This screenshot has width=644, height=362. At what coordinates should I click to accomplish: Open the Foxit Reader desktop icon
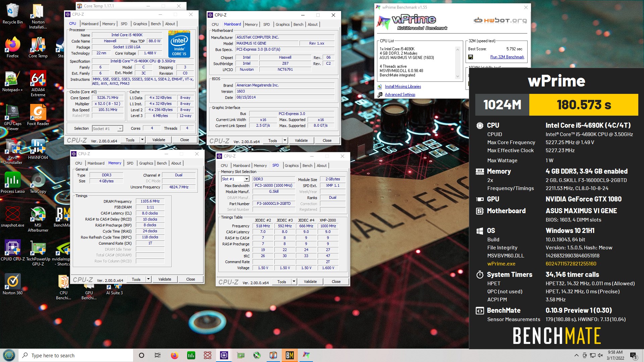(x=38, y=115)
